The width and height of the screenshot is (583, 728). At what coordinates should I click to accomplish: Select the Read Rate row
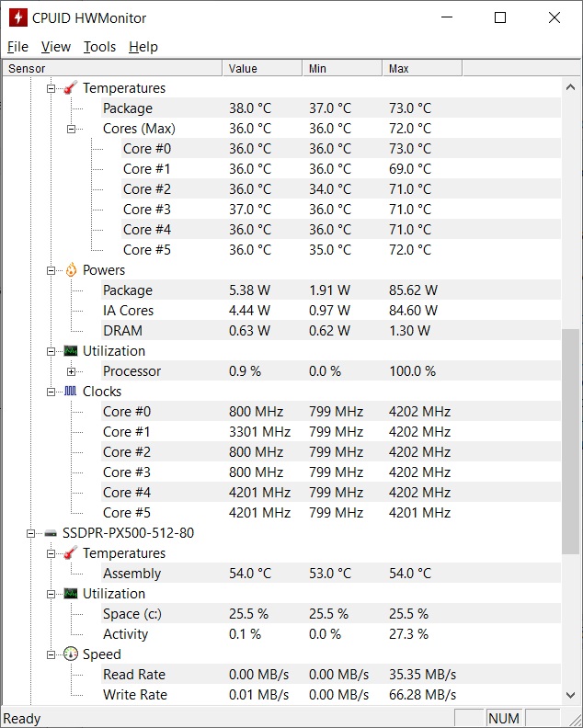pos(134,675)
